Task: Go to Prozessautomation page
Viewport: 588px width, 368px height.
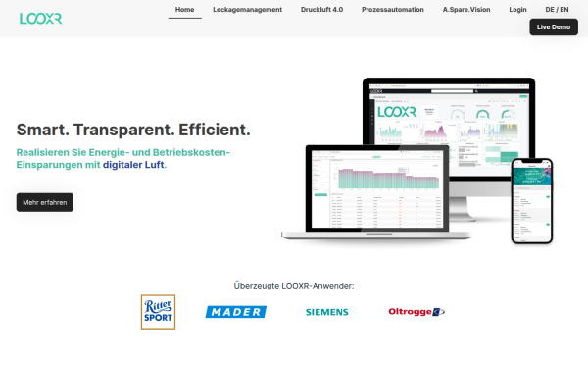Action: tap(393, 10)
